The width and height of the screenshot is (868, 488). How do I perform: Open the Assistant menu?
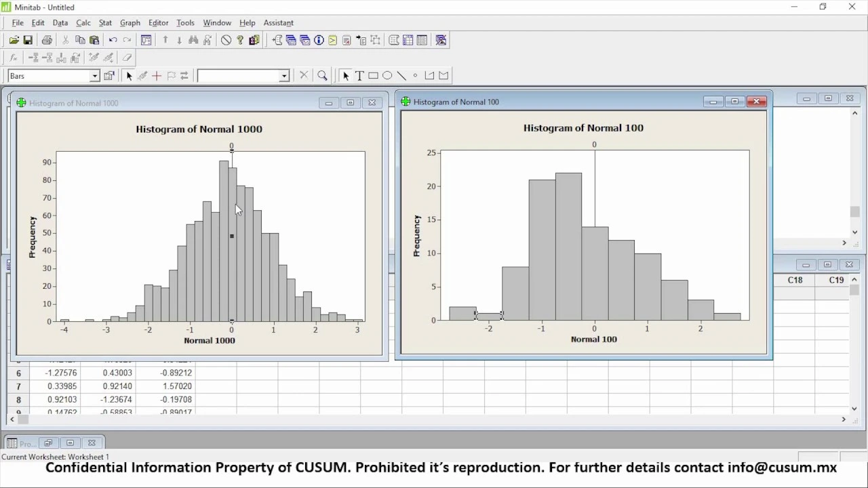(x=279, y=22)
